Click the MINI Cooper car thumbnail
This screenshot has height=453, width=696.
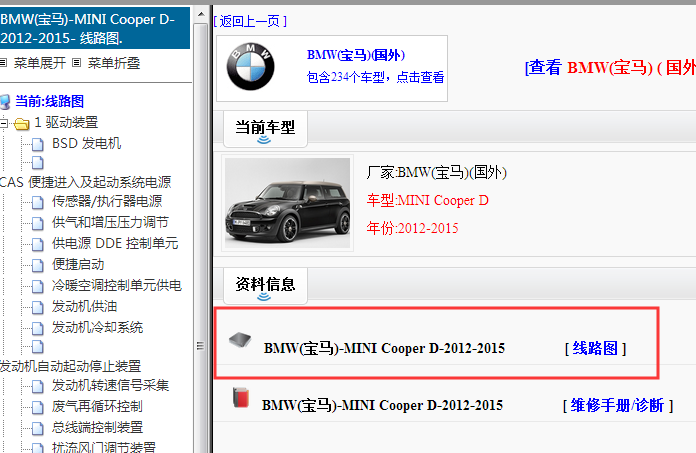tap(287, 203)
